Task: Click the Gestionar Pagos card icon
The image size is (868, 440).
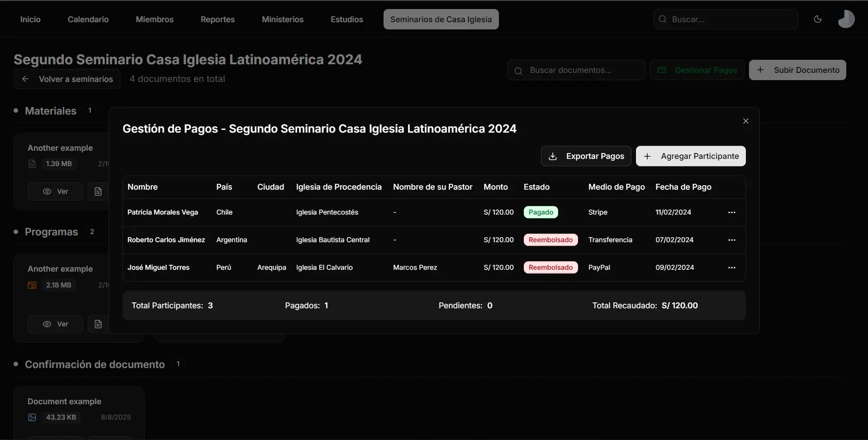Action: [x=661, y=70]
